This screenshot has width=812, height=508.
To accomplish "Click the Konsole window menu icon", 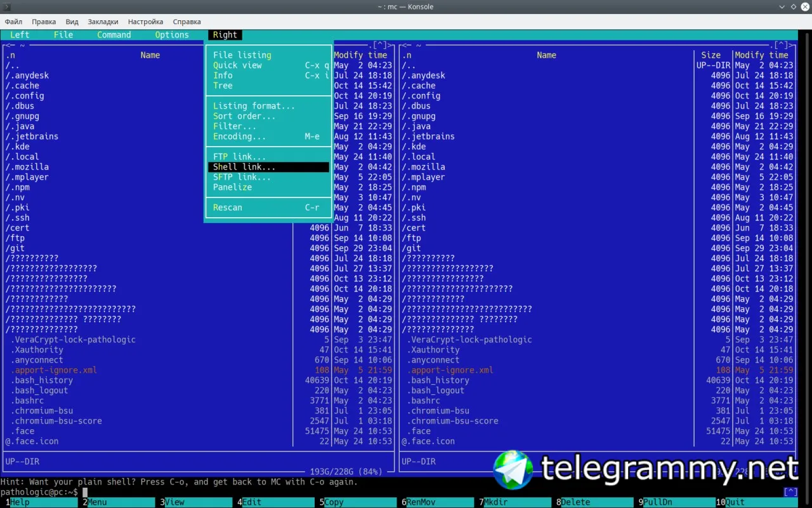I will click(x=8, y=6).
